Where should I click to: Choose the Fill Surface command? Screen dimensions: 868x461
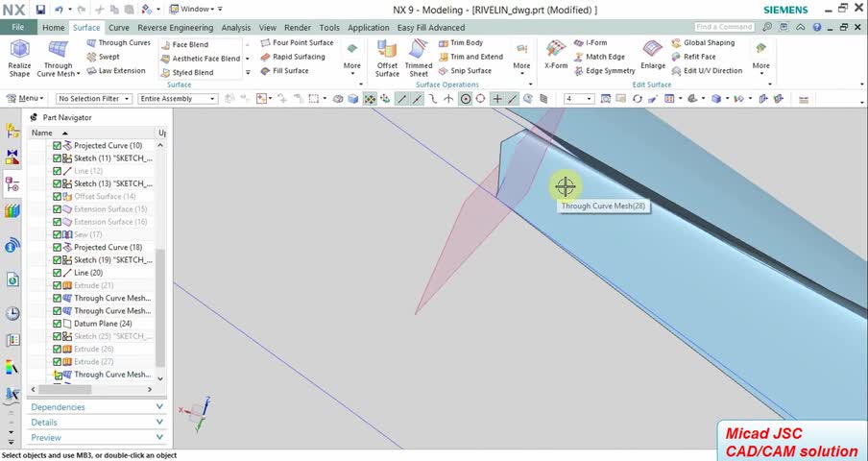pos(284,71)
